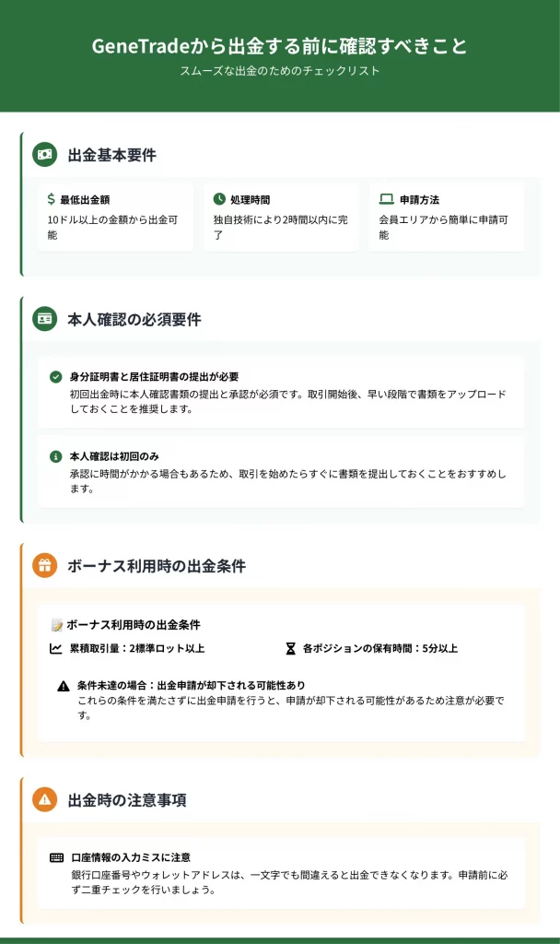560x944 pixels.
Task: Click the memo emoji before ボーナス利用時の出金条件
Action: [x=57, y=624]
